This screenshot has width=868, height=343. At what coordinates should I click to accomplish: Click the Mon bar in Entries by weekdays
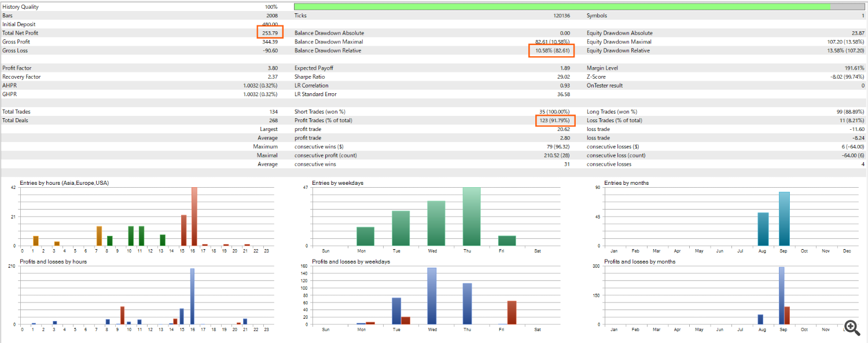pyautogui.click(x=365, y=236)
